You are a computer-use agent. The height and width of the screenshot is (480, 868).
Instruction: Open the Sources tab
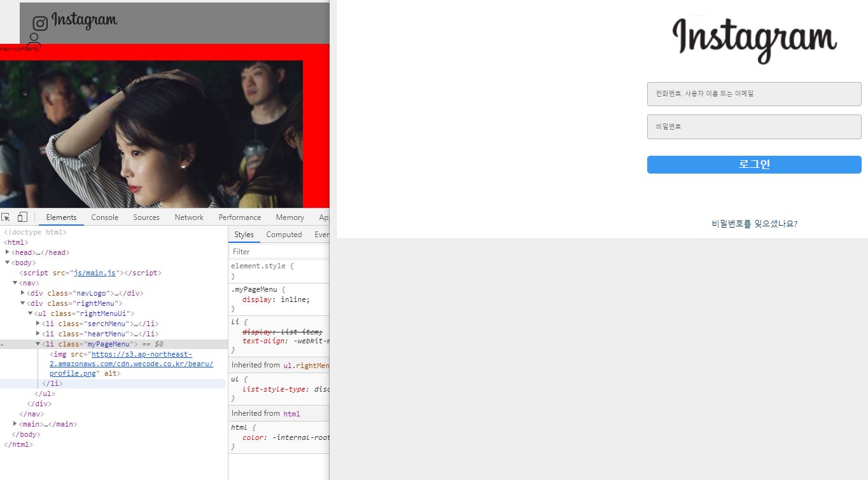click(x=146, y=217)
